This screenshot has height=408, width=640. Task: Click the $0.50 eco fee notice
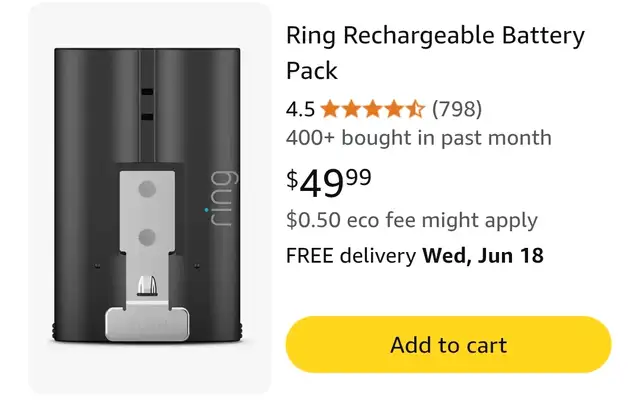[412, 220]
